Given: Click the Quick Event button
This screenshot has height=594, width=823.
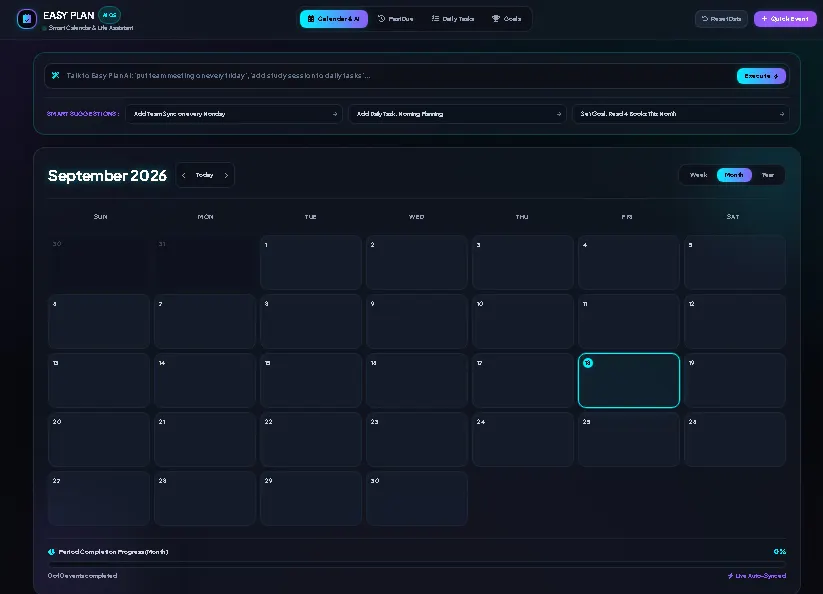Looking at the screenshot, I should pos(785,19).
